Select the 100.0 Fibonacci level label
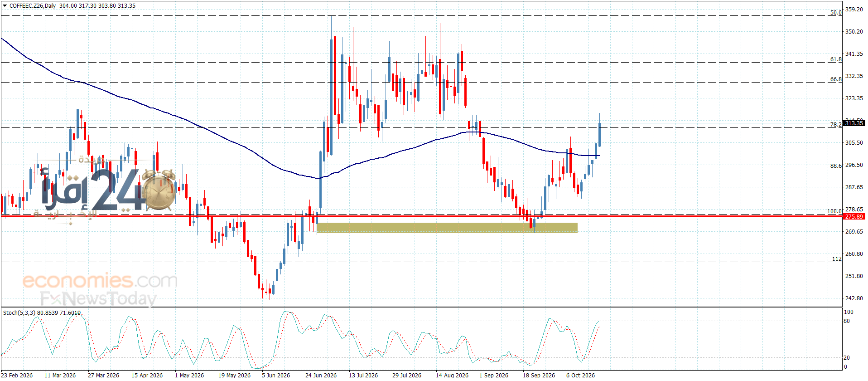The width and height of the screenshot is (868, 381). pyautogui.click(x=834, y=211)
